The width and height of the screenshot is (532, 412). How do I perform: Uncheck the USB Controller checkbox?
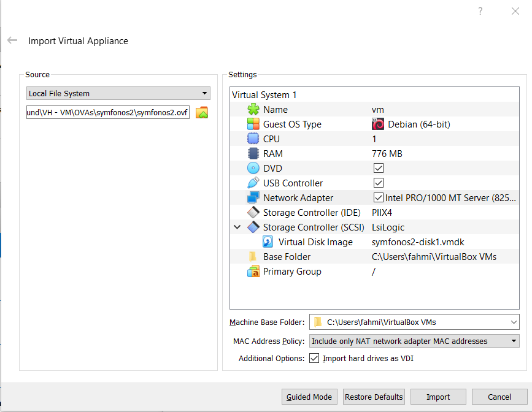[x=379, y=183]
